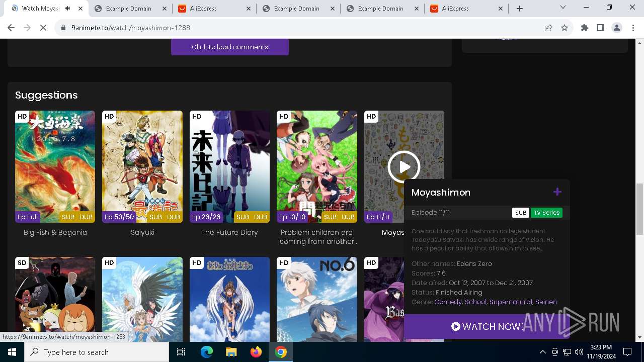This screenshot has height=362, width=644.
Task: Open 'Problem children are coming' title link
Action: point(317,237)
